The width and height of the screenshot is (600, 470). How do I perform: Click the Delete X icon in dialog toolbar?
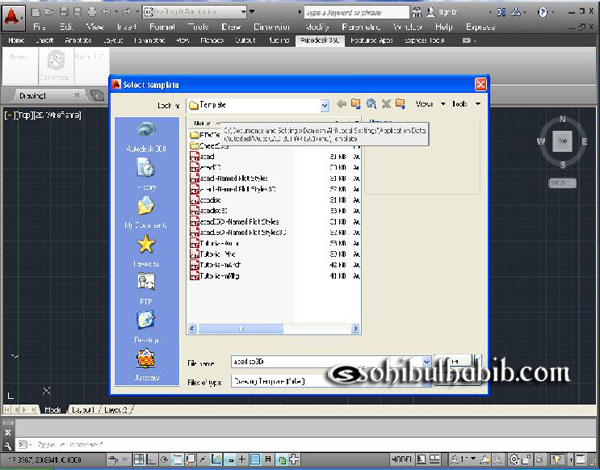click(x=386, y=104)
